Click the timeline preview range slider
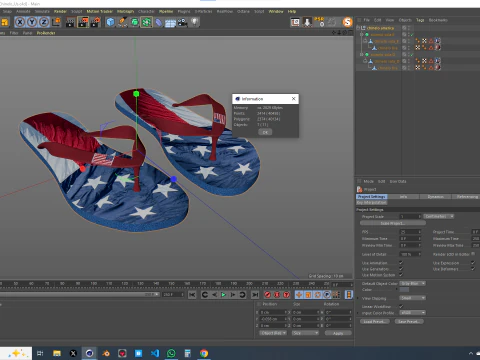The image size is (480, 360). point(79,295)
